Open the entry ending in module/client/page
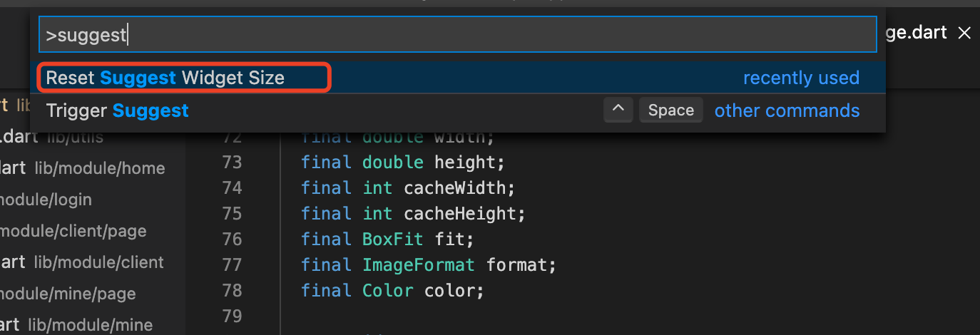Screen dimensions: 980x335 point(73,231)
